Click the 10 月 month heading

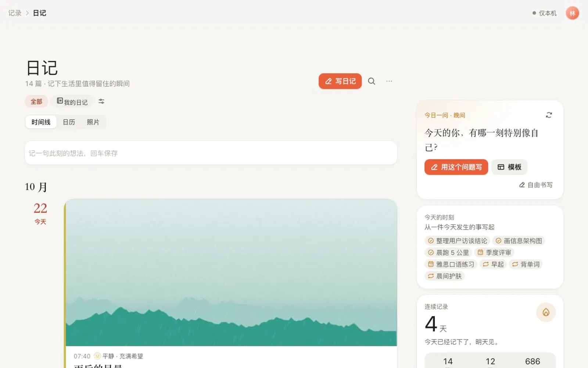[x=36, y=187]
